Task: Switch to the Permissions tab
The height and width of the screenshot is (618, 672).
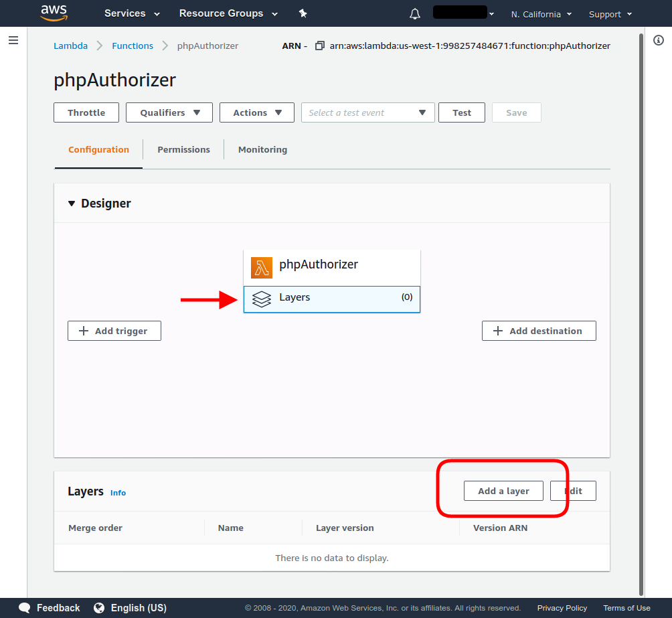Action: [x=183, y=149]
